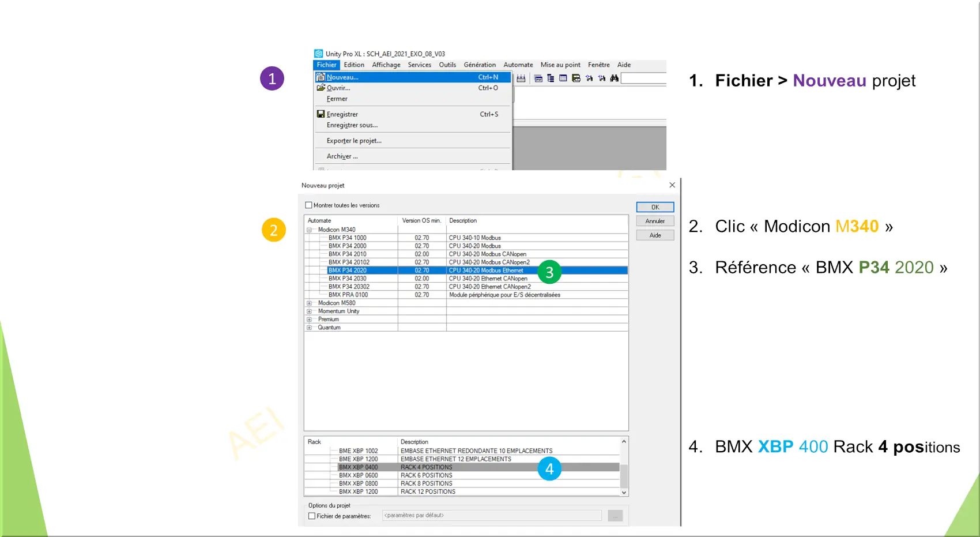Click rack list scrollbar up arrow
Screen dimensions: 980x537
click(x=624, y=442)
